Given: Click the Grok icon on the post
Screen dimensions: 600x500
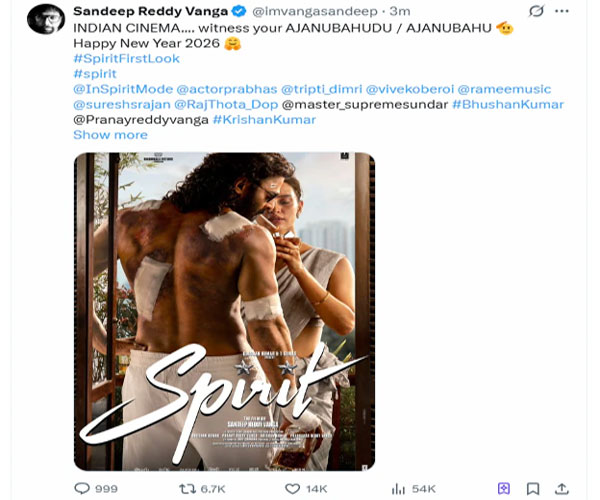Looking at the screenshot, I should 537,11.
